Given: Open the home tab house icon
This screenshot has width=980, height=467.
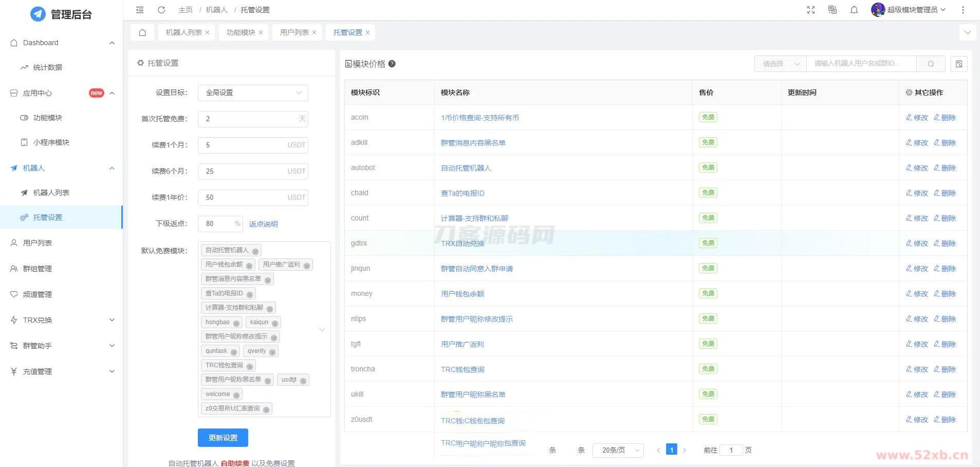Looking at the screenshot, I should pos(142,32).
